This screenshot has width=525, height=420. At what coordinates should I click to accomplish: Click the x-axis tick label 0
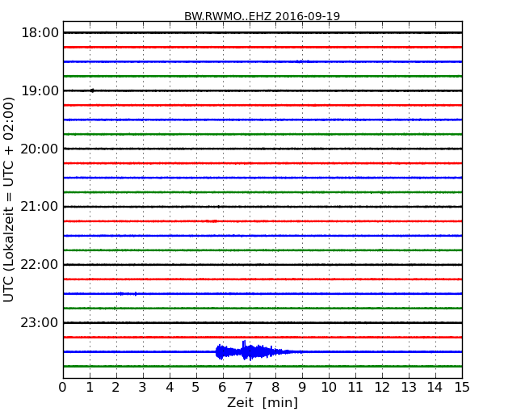pyautogui.click(x=63, y=388)
